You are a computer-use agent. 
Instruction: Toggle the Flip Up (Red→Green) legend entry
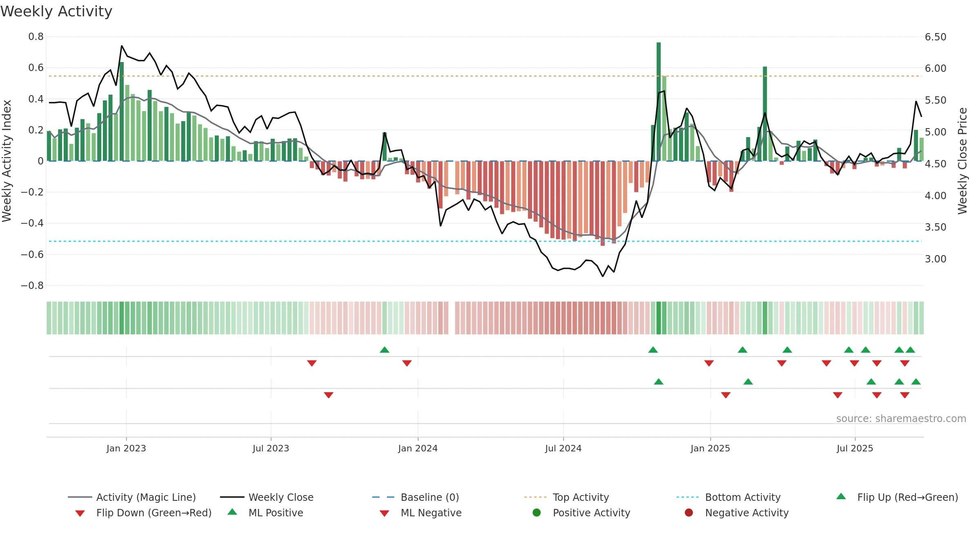[897, 497]
